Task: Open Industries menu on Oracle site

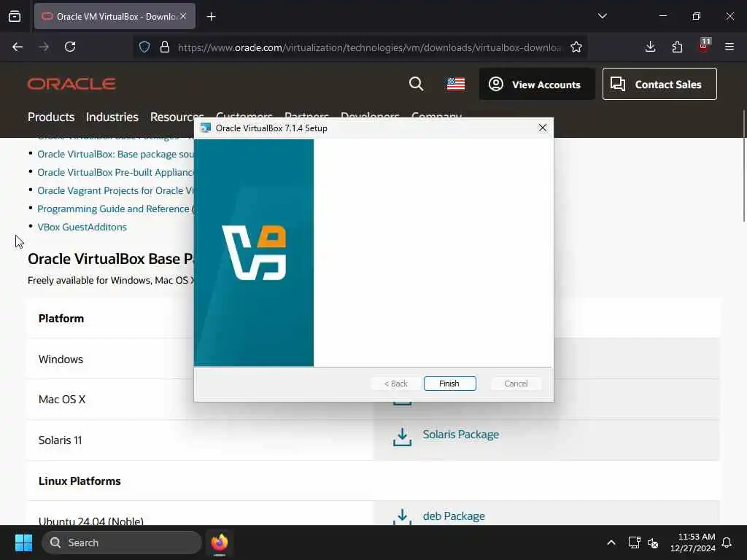Action: click(x=112, y=117)
